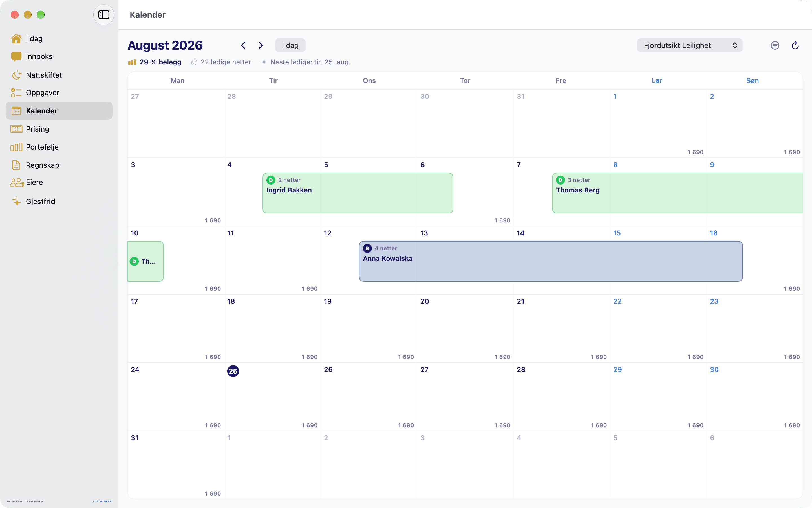812x508 pixels.
Task: Click the Eiere people icon
Action: (x=17, y=182)
